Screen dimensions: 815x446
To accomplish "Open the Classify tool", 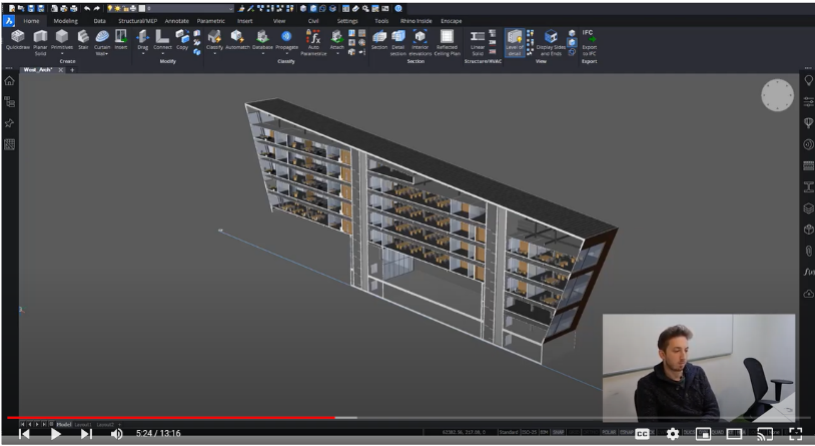I will (x=214, y=41).
